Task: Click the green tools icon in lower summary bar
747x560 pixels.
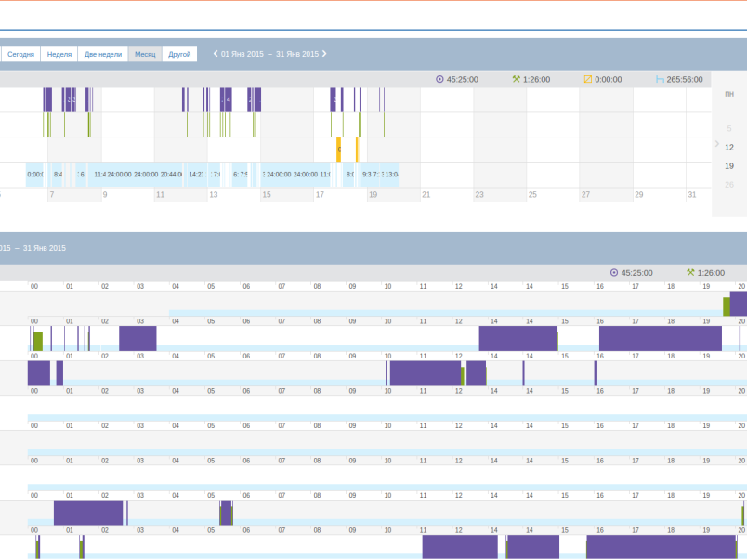Action: pyautogui.click(x=690, y=273)
